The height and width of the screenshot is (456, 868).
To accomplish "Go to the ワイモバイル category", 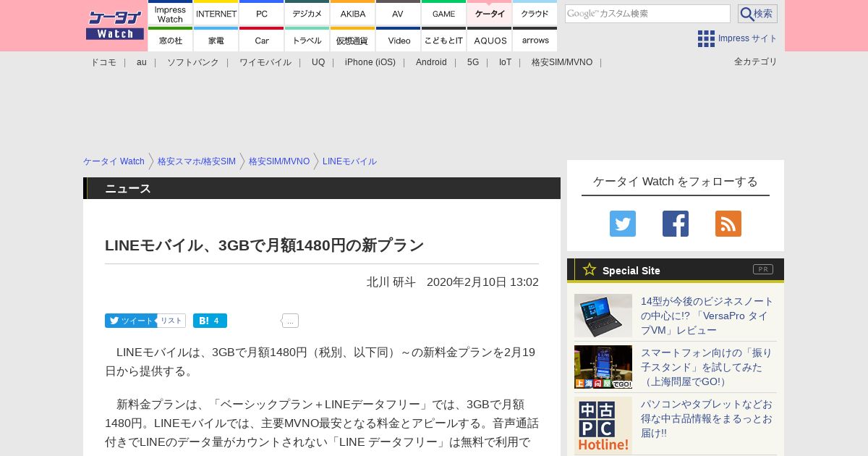I will (x=265, y=62).
